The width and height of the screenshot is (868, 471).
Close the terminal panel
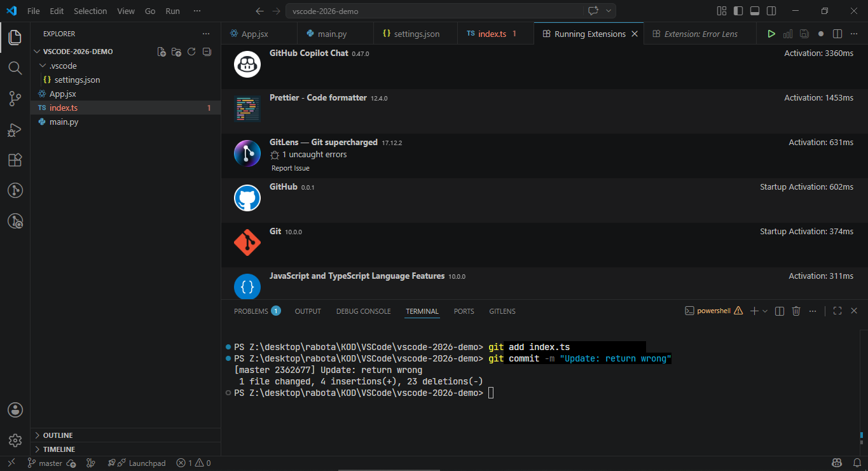tap(854, 311)
